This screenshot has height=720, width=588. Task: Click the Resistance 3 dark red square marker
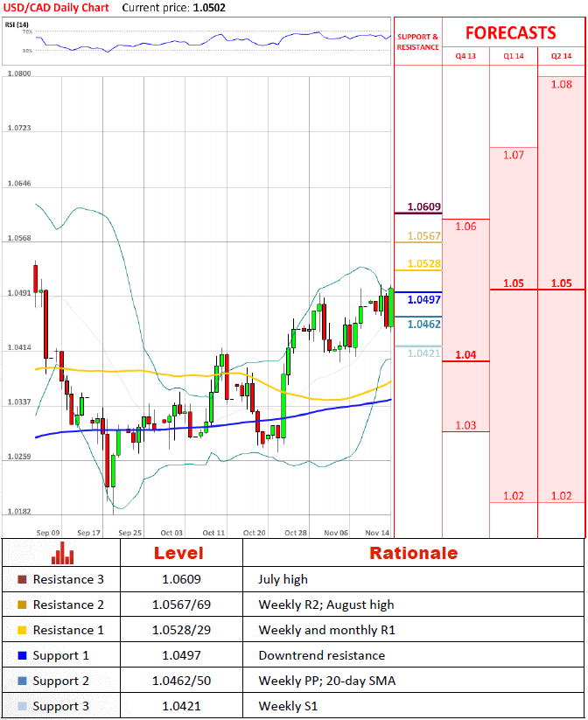pyautogui.click(x=22, y=579)
